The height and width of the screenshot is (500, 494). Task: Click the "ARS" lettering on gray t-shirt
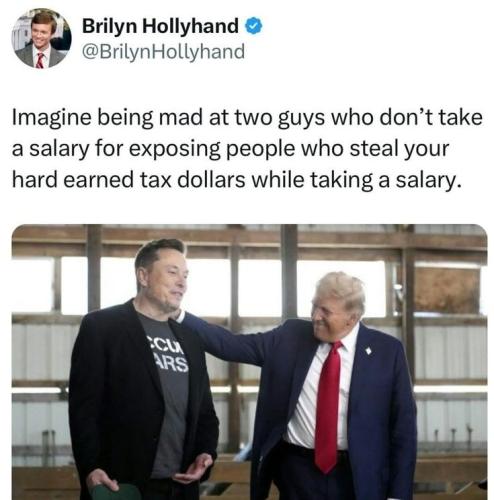[172, 364]
